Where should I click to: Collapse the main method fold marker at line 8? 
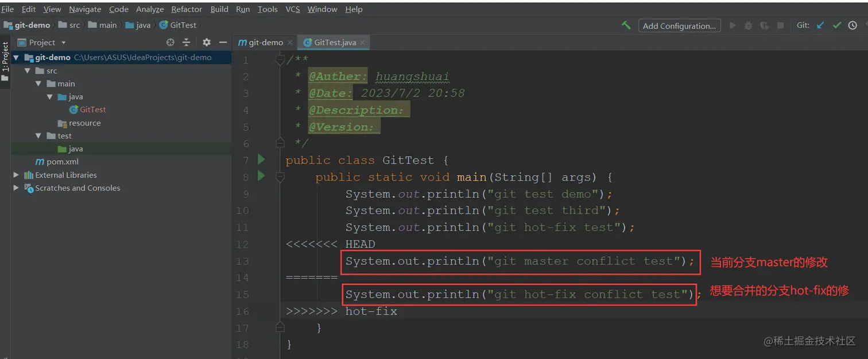click(280, 177)
